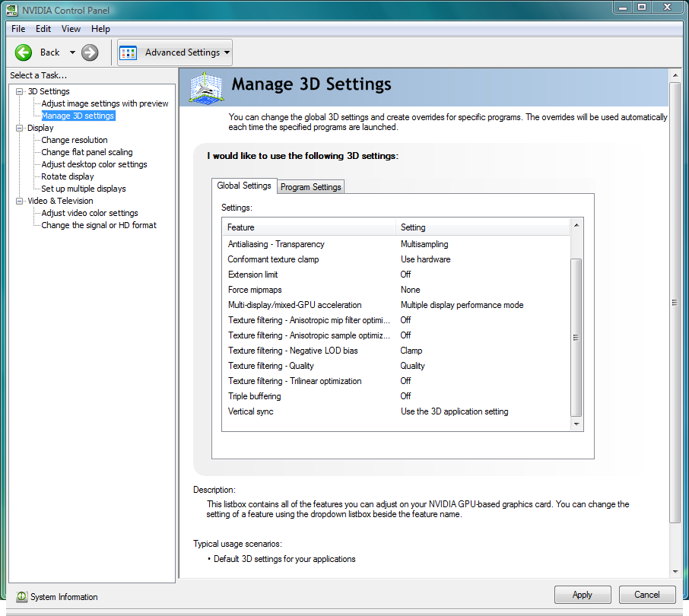Select Texture filtering - Quality row
This screenshot has width=689, height=616.
coord(396,366)
